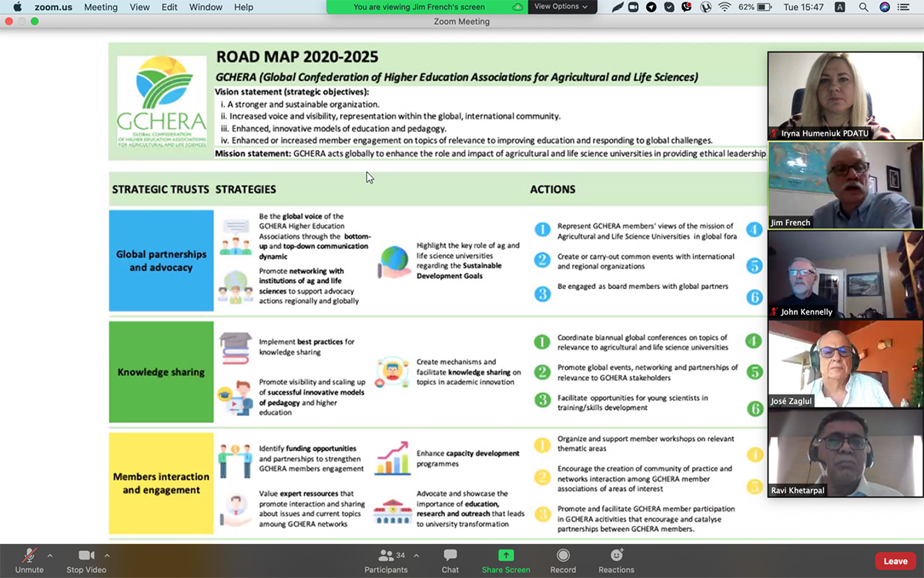Click the Wi-Fi status icon
This screenshot has height=578, width=924.
(725, 7)
